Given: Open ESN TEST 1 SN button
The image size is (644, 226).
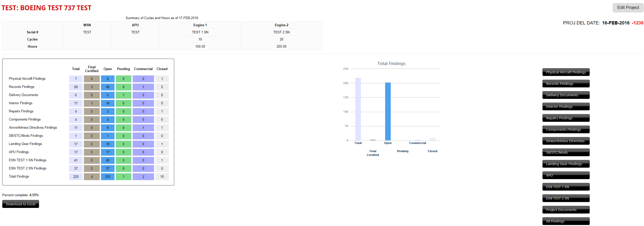Looking at the screenshot, I should (x=566, y=187).
